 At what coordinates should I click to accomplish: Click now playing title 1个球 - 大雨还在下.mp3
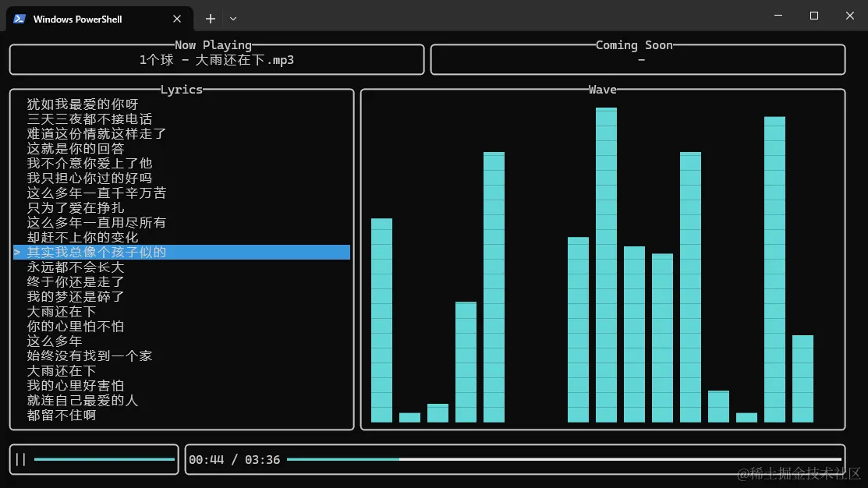click(x=217, y=60)
